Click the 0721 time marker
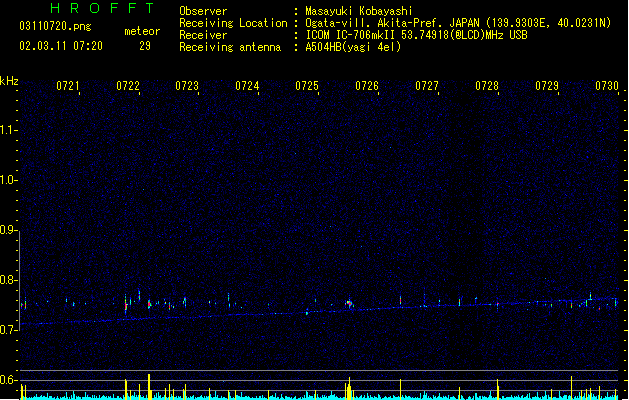629x400 pixels. 68,86
